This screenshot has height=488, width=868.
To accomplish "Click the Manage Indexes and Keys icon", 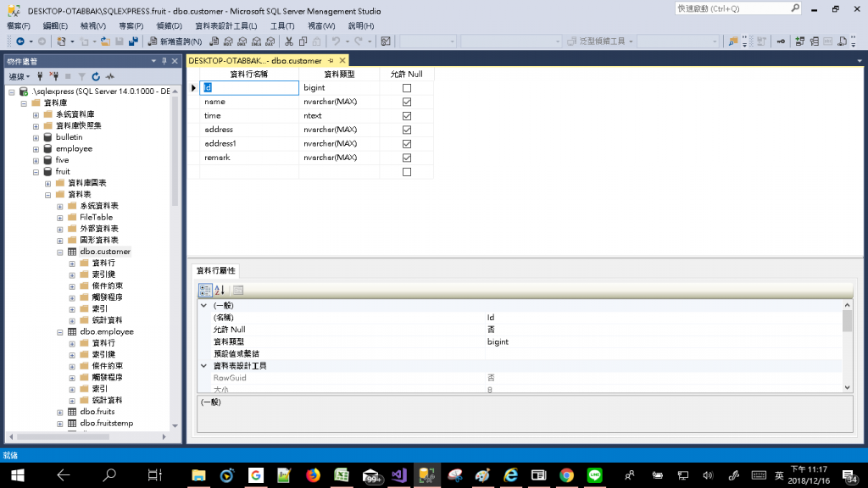I will [x=815, y=42].
